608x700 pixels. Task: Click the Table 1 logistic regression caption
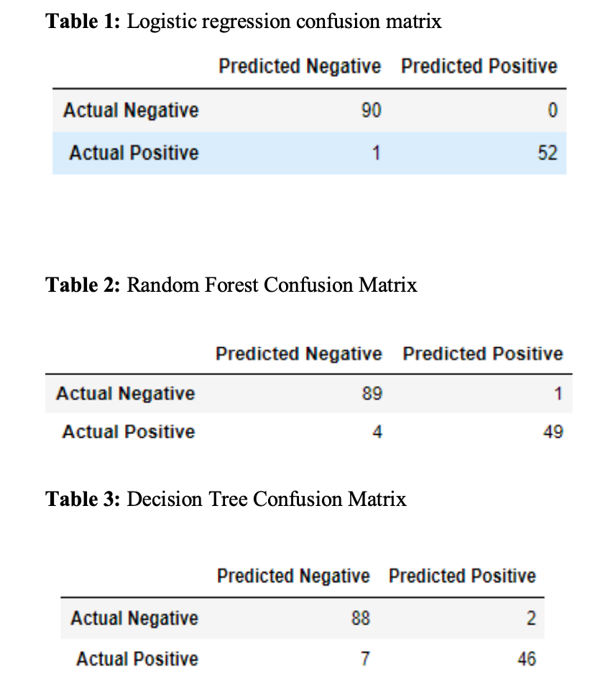(244, 22)
